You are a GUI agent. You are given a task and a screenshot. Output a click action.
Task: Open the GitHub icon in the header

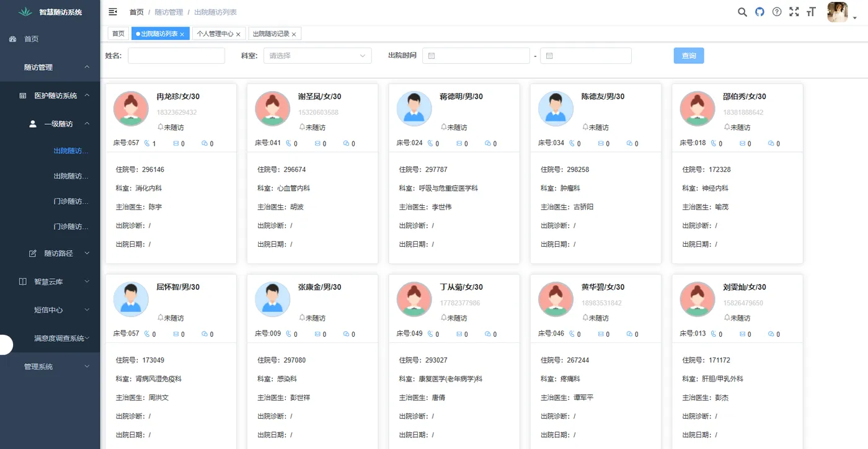[x=759, y=12]
